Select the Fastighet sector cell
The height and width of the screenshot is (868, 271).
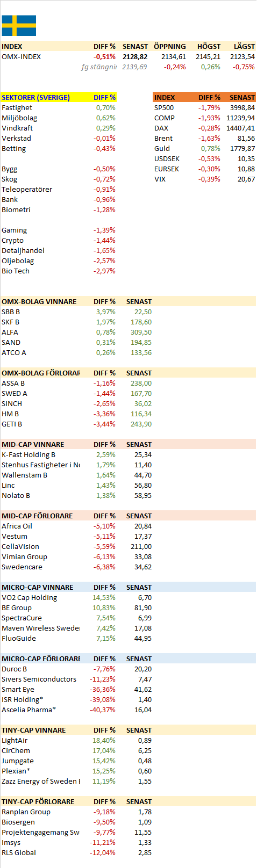[x=17, y=107]
